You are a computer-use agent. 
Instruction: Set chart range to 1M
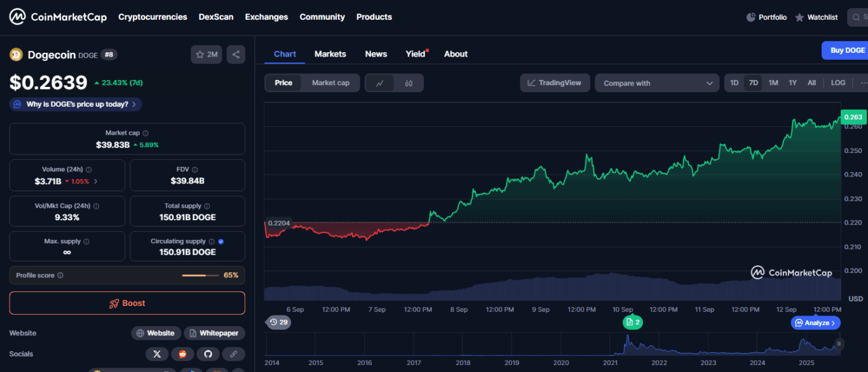(773, 83)
